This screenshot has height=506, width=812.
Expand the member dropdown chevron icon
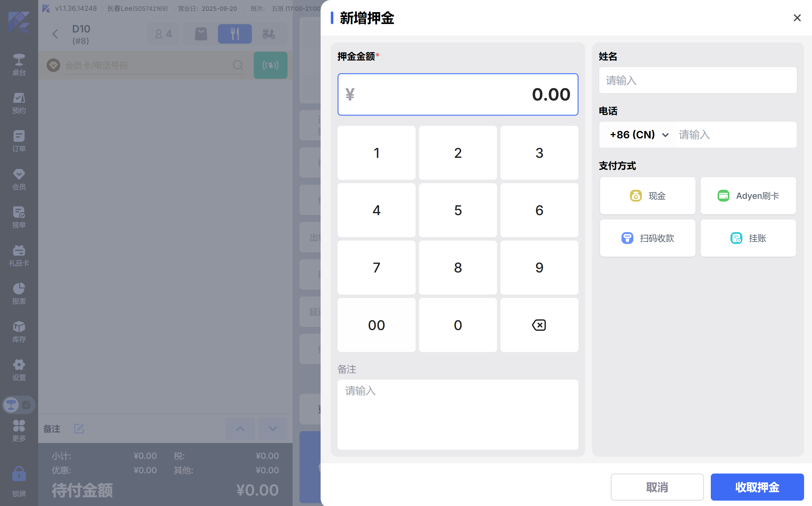(53, 65)
